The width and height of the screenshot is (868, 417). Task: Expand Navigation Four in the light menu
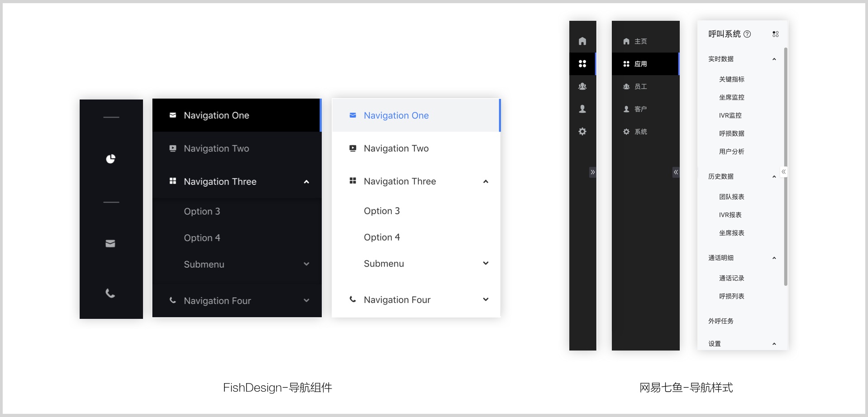(x=486, y=299)
